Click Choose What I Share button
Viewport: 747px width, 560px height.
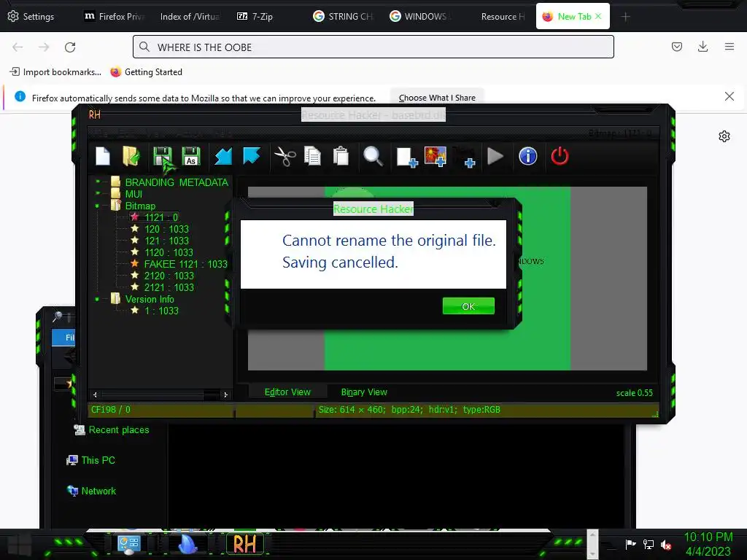pos(437,98)
